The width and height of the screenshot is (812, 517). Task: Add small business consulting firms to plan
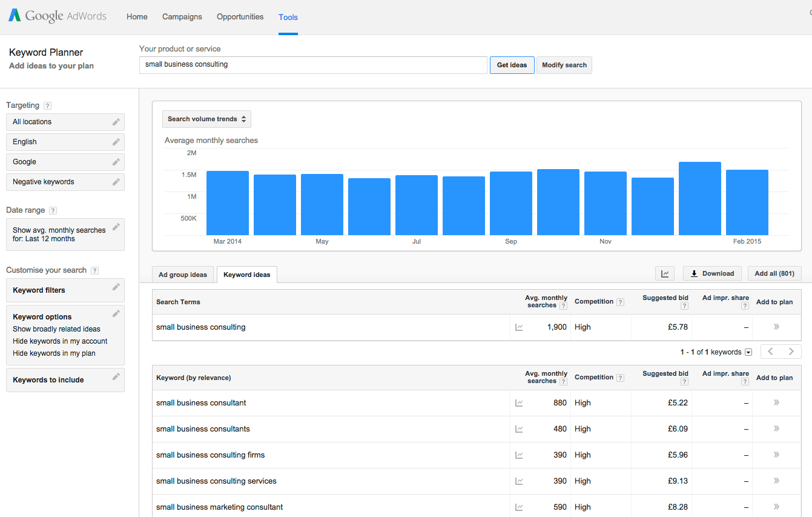(x=776, y=455)
